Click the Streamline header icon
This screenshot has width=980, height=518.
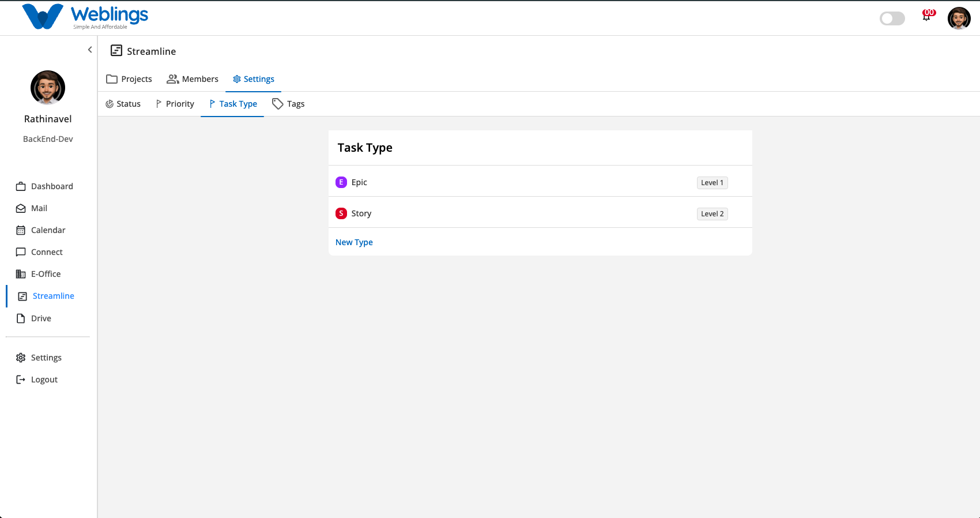pos(116,51)
